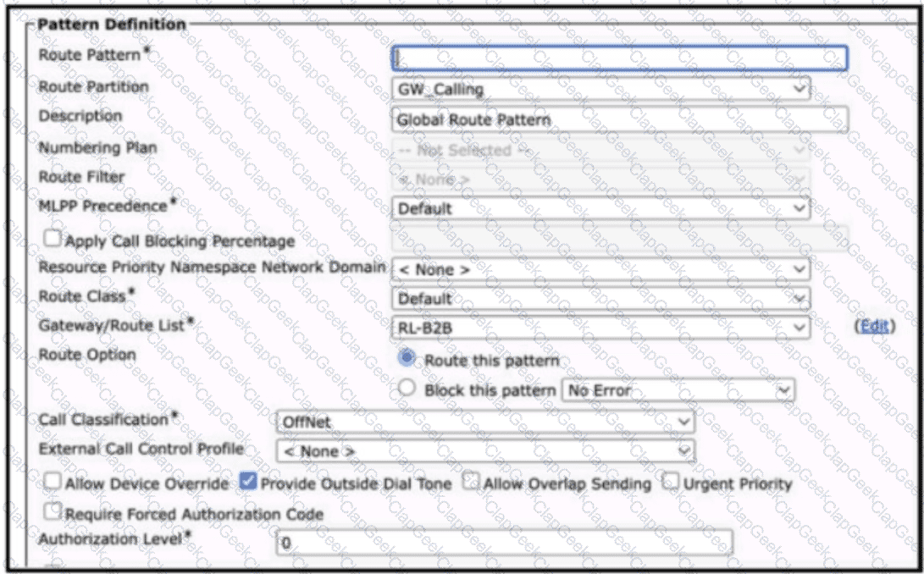
Task: Expand the Call Classification dropdown
Action: tap(485, 421)
